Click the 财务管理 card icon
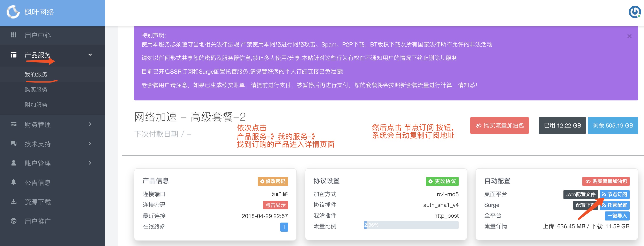Screen dimensions: 644x246 (14, 124)
